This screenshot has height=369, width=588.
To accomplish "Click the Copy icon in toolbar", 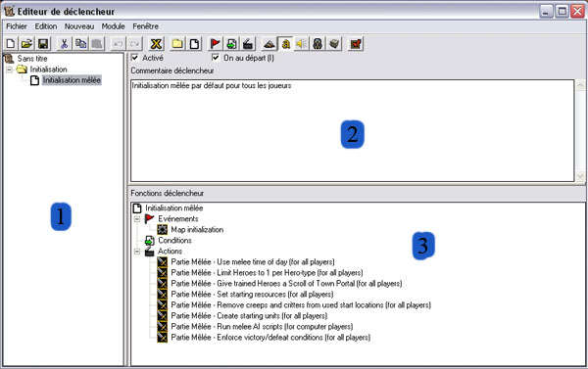I will pos(80,44).
